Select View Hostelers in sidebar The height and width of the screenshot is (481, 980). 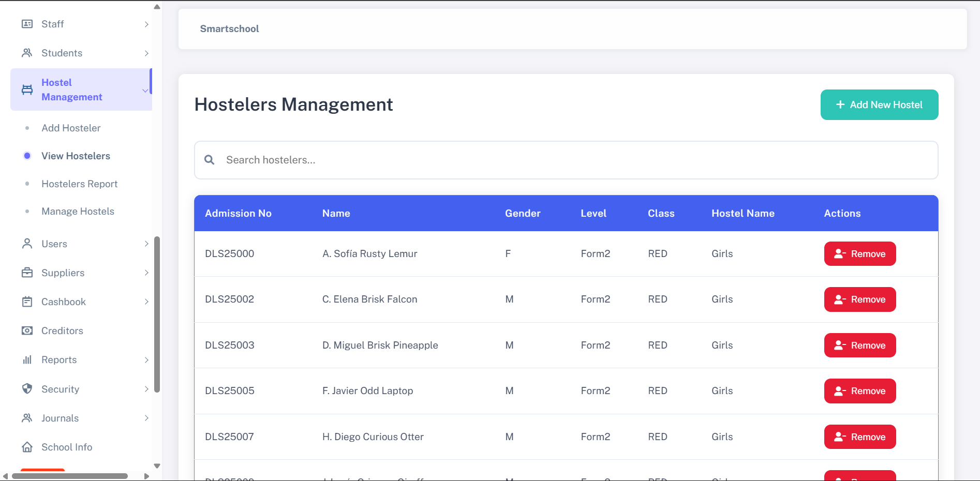pyautogui.click(x=76, y=156)
